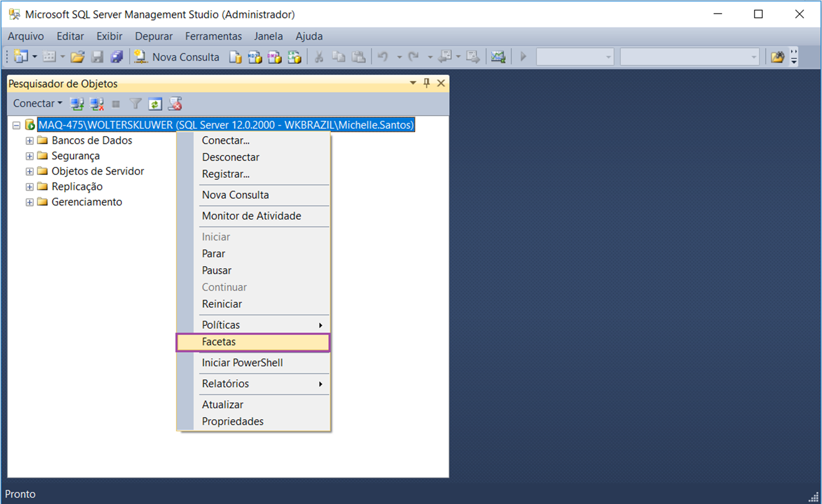Click the Delete script icon in Object Explorer
Image resolution: width=822 pixels, height=504 pixels.
pos(175,104)
